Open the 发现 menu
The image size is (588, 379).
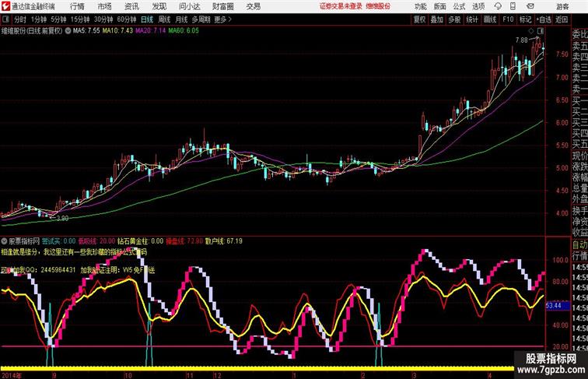159,6
